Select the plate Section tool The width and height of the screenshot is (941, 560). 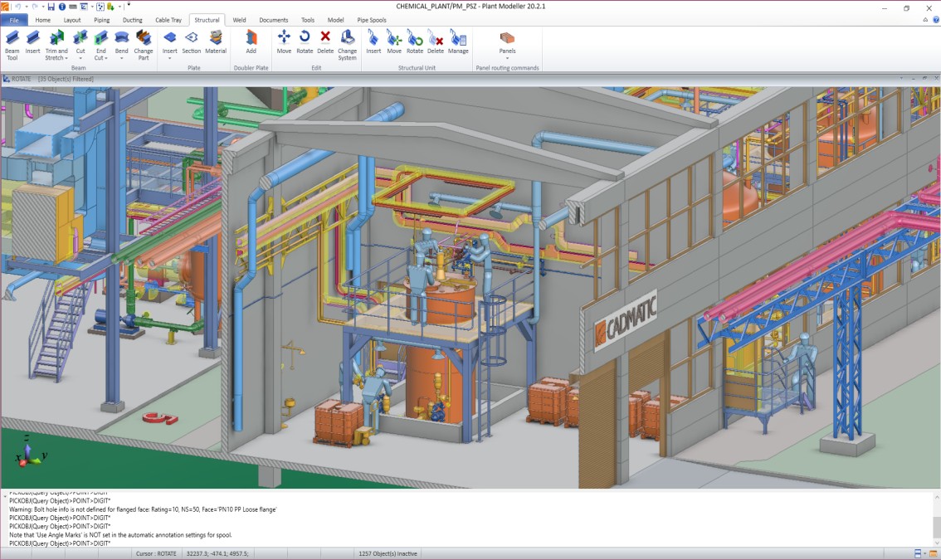(192, 42)
